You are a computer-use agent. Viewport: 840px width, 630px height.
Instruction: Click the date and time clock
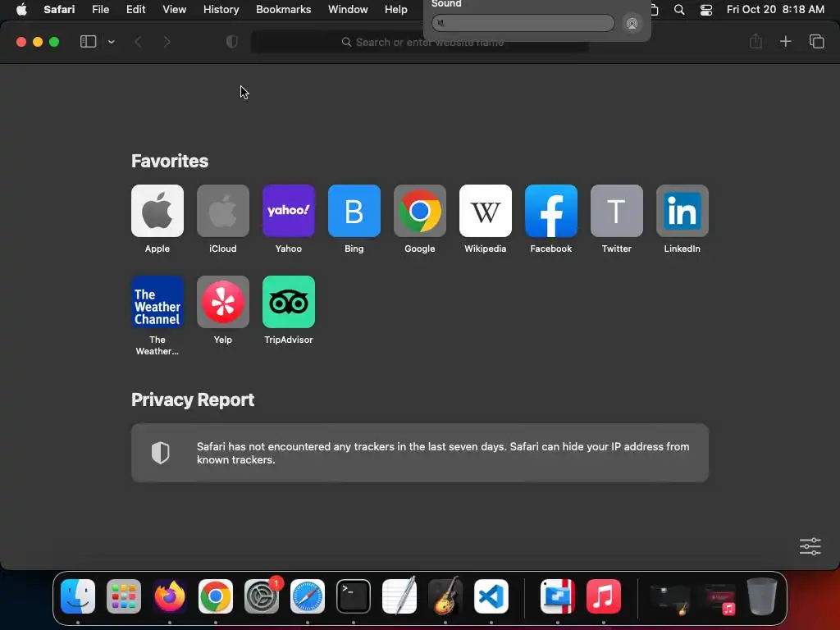point(775,9)
